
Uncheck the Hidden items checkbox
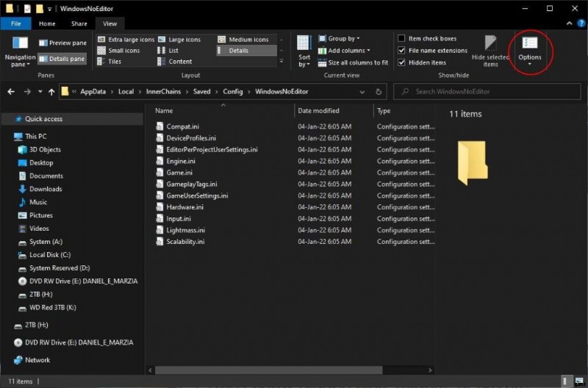click(x=401, y=62)
